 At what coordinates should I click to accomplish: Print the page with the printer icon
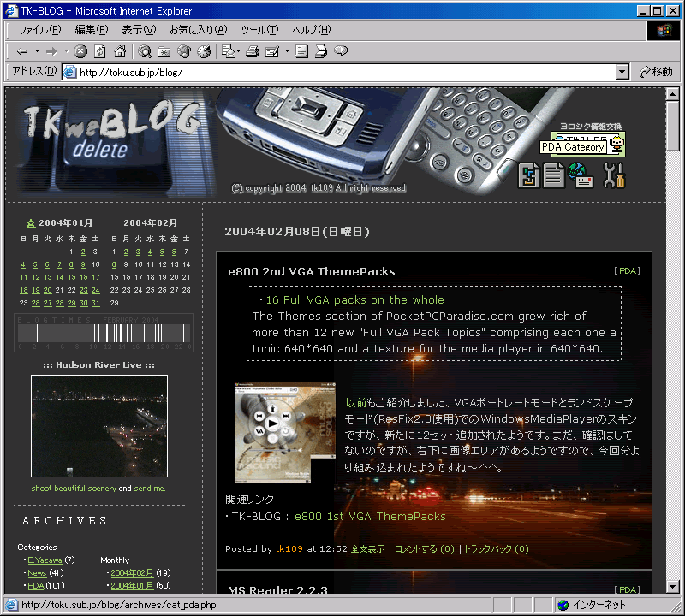(x=253, y=51)
